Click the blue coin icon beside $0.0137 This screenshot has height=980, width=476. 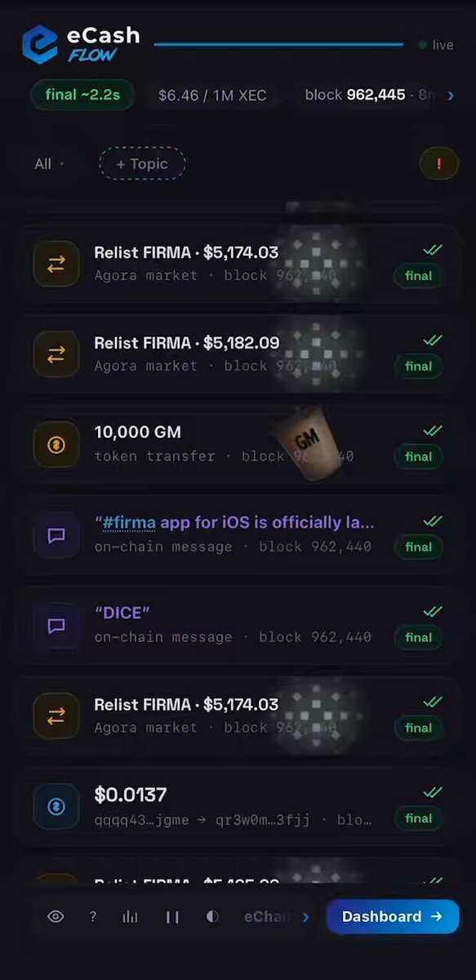point(56,806)
